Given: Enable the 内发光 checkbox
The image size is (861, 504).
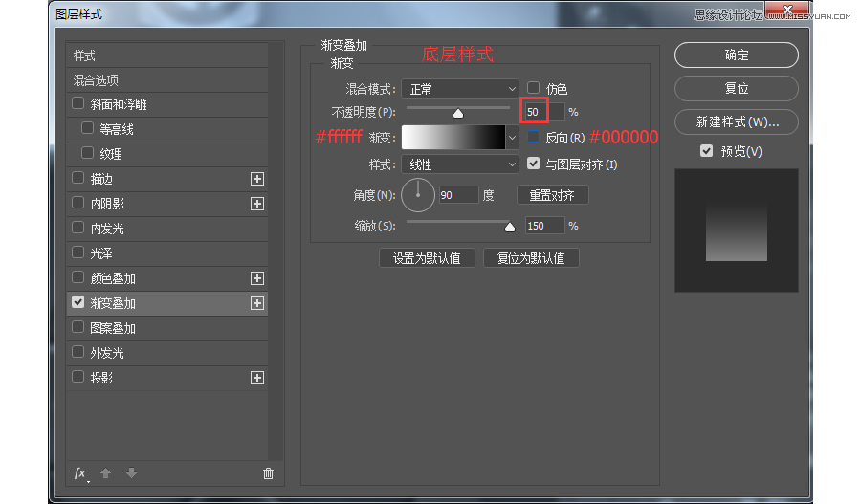Looking at the screenshot, I should (x=78, y=228).
